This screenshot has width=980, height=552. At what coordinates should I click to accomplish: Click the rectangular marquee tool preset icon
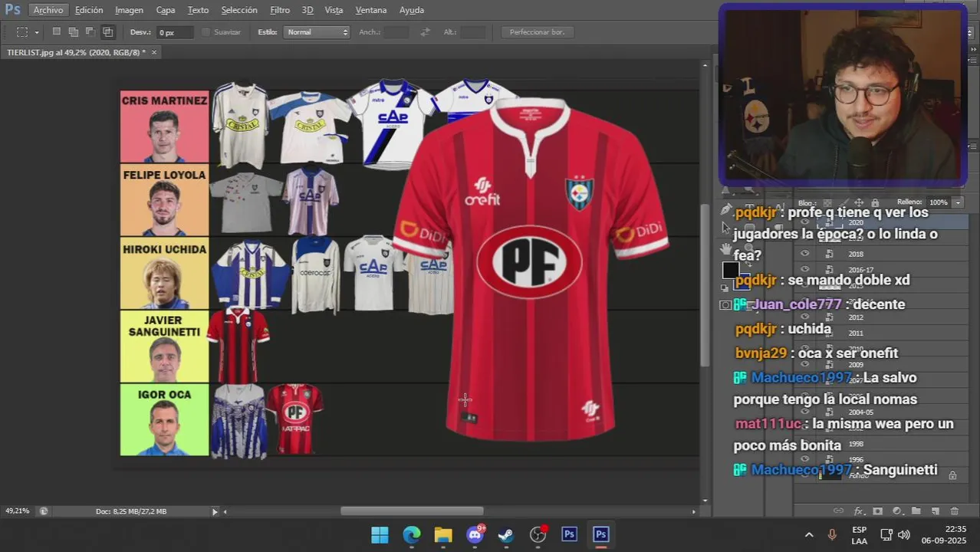tap(22, 32)
